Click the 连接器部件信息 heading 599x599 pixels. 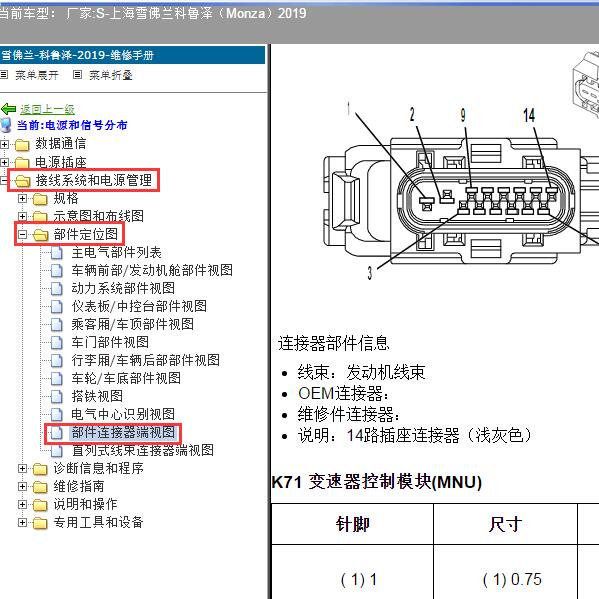coord(333,343)
